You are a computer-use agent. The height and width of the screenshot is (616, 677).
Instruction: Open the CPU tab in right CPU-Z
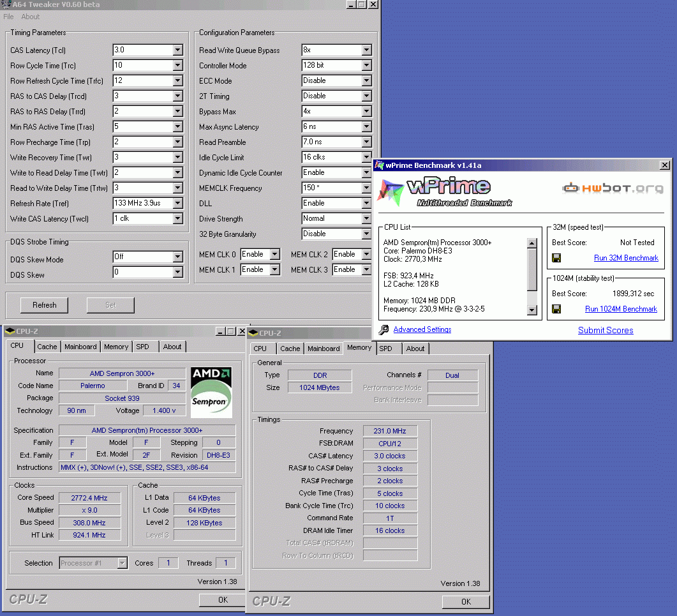260,349
